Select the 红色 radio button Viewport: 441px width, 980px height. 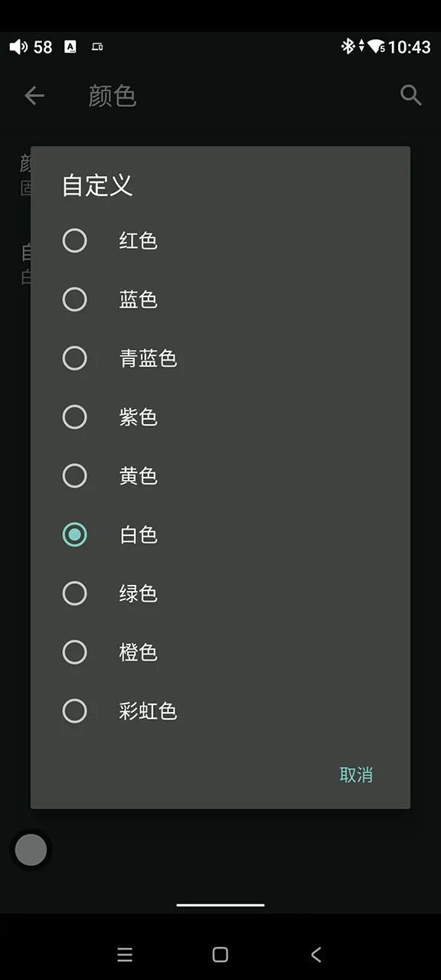(x=75, y=240)
